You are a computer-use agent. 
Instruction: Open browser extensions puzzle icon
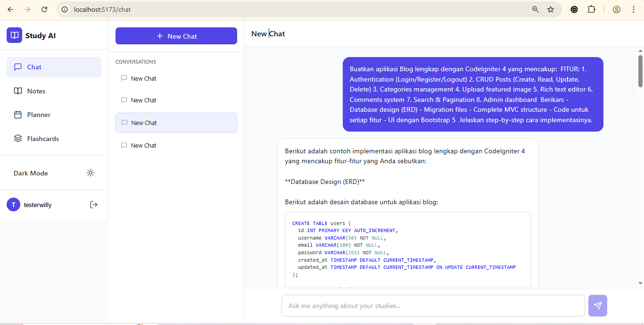[x=591, y=9]
